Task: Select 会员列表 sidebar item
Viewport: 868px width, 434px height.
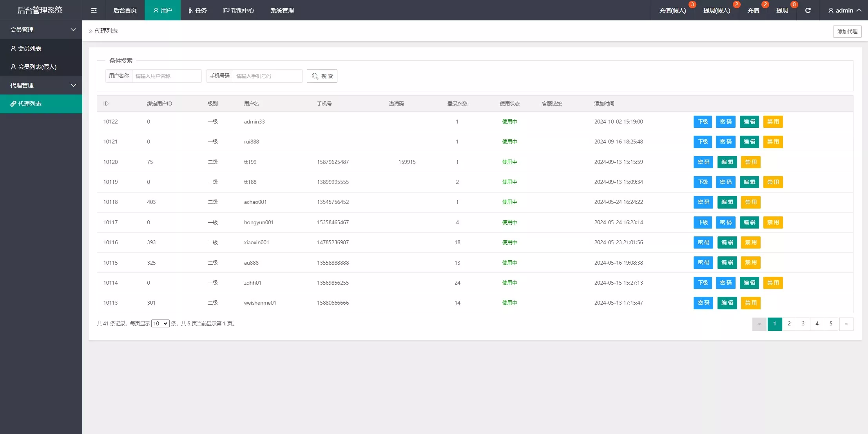Action: click(x=29, y=48)
